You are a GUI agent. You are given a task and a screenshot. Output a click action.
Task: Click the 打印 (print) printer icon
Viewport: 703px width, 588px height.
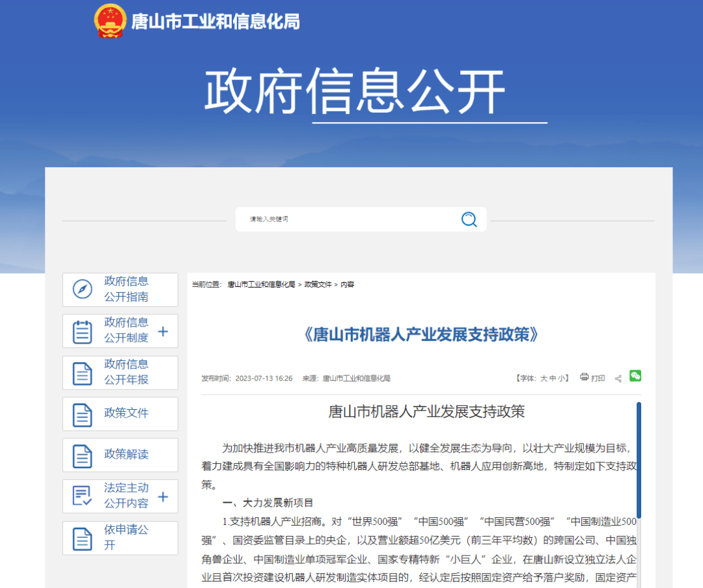[x=584, y=377]
